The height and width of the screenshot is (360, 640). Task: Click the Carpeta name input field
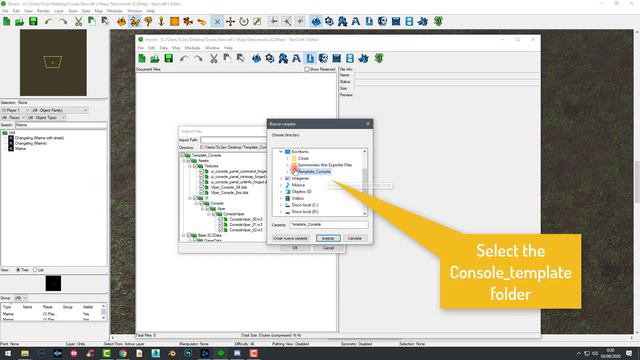tap(329, 224)
